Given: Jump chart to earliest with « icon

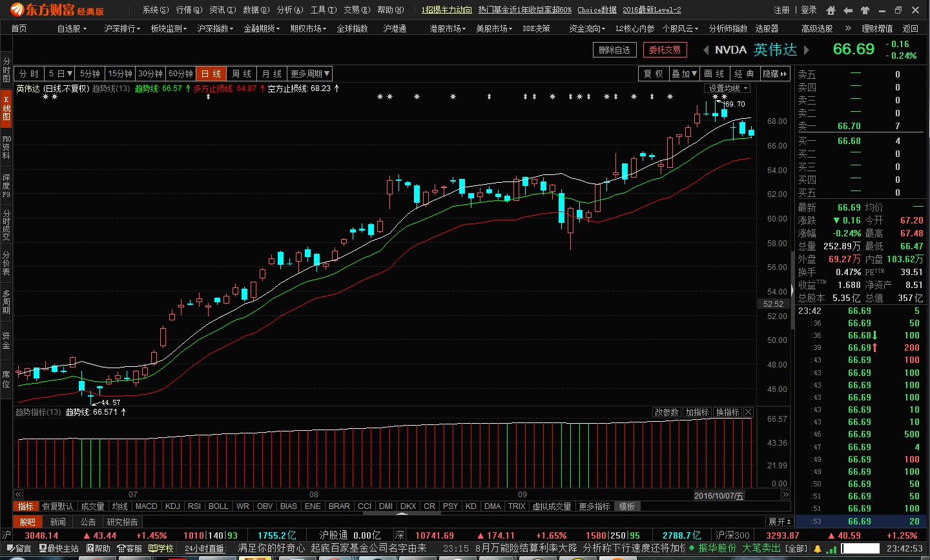Looking at the screenshot, I should coord(18,495).
